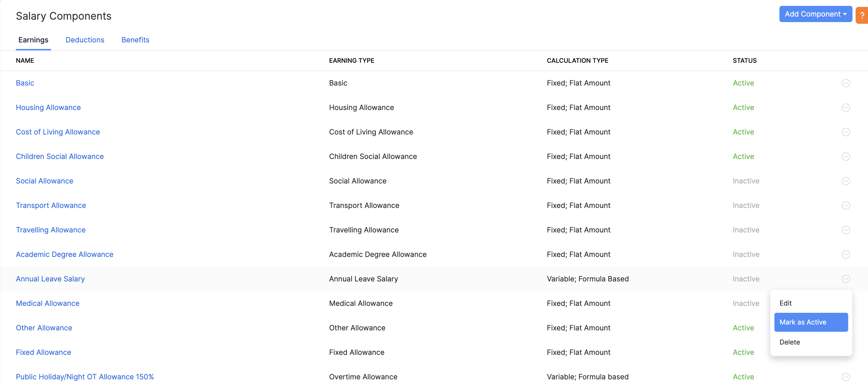Choose Edit from the context menu
This screenshot has width=868, height=389.
[x=786, y=303]
